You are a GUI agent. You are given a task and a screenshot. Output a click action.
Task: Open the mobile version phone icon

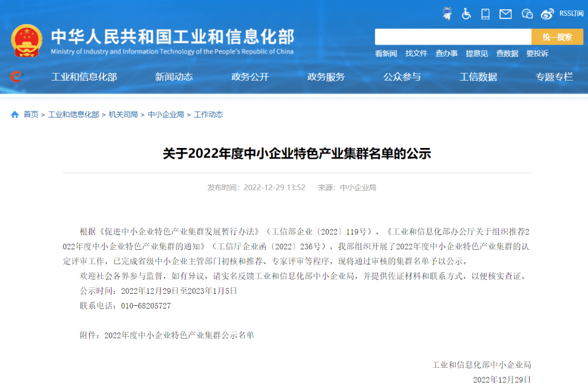[485, 14]
